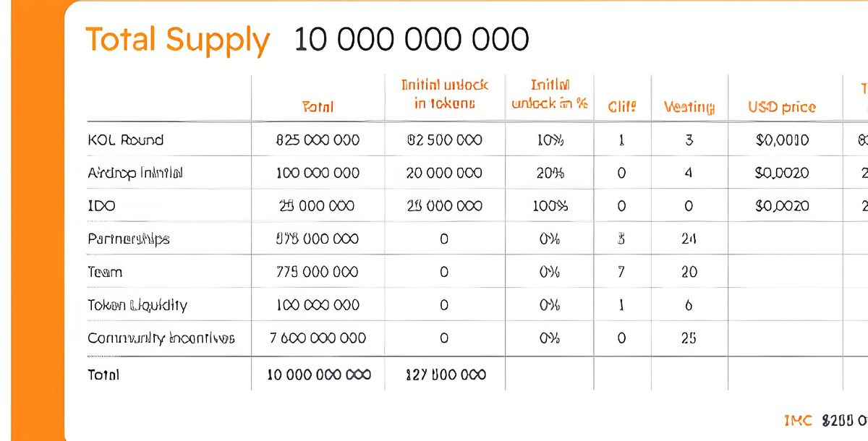868x441 pixels.
Task: Select the Initial unlock in % header
Action: [550, 94]
